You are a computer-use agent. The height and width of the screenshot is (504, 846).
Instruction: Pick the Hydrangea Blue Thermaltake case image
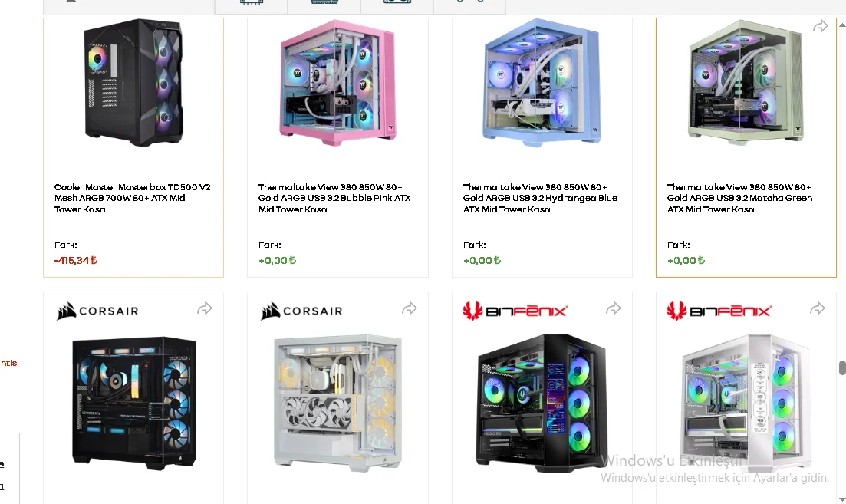pos(542,83)
